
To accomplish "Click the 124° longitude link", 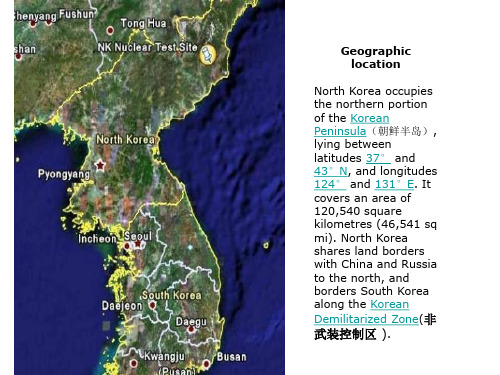I will tap(330, 184).
